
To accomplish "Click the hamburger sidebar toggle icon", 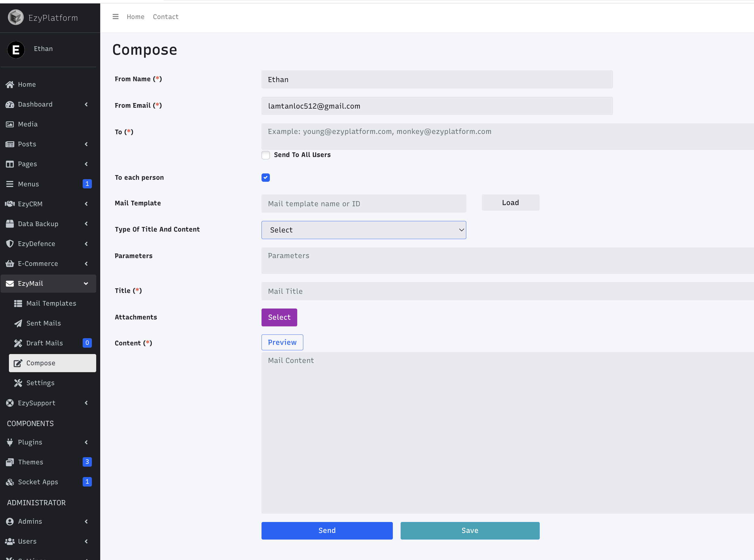I will click(115, 17).
